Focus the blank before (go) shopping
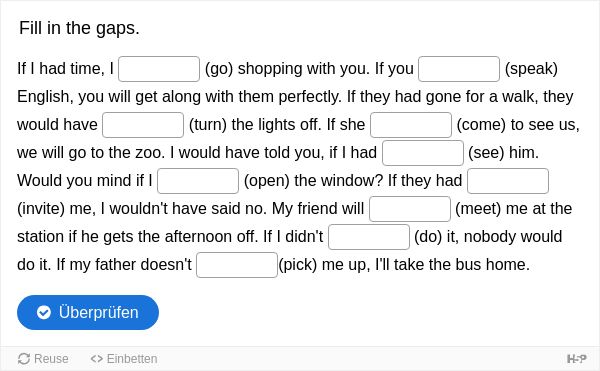The height and width of the screenshot is (371, 600). click(159, 69)
